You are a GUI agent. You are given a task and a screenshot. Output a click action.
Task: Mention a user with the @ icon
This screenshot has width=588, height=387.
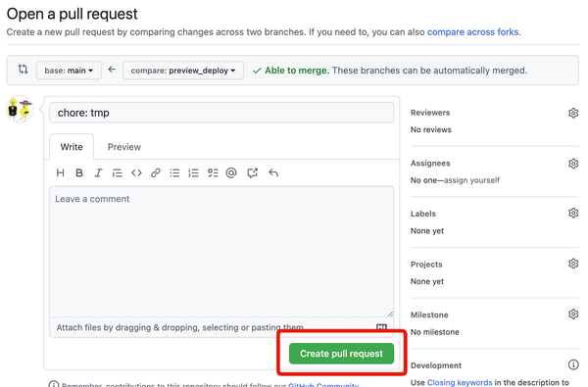[231, 172]
